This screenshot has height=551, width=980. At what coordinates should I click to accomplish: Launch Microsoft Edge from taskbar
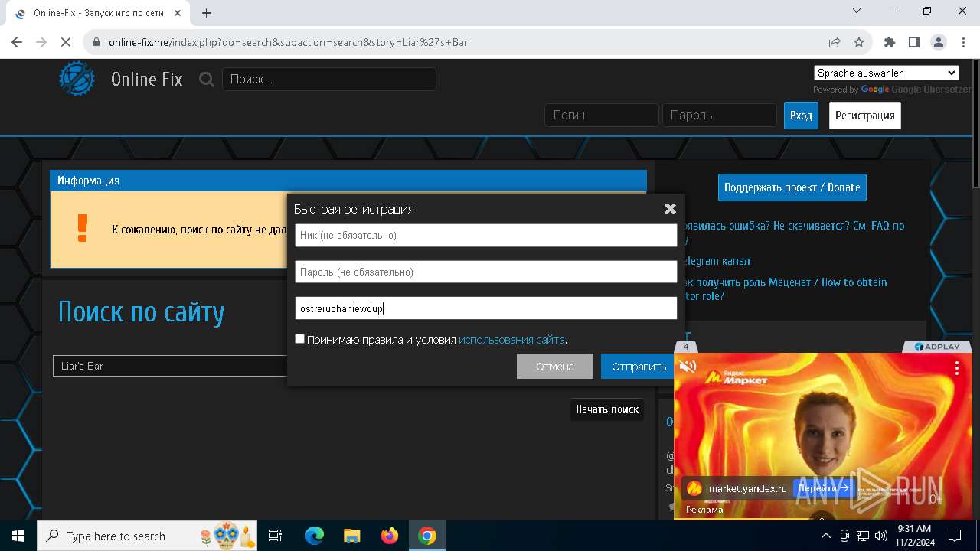point(315,536)
